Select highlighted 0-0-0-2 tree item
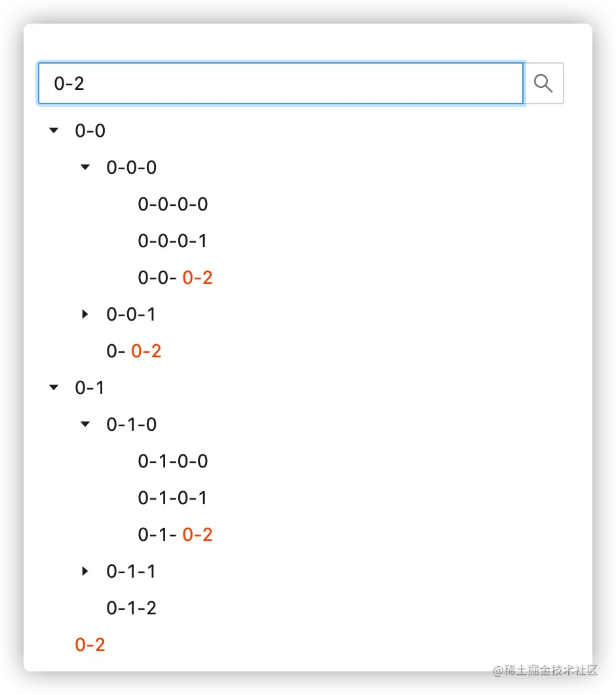 click(175, 278)
